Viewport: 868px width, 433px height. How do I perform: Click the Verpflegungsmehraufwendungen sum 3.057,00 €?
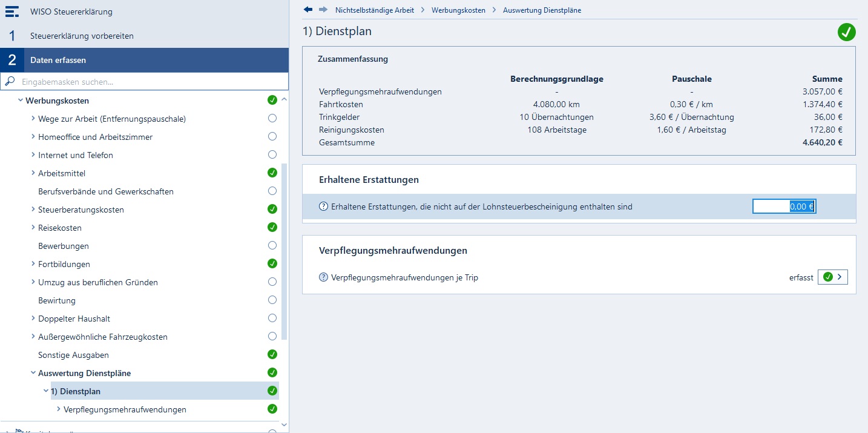click(x=823, y=92)
